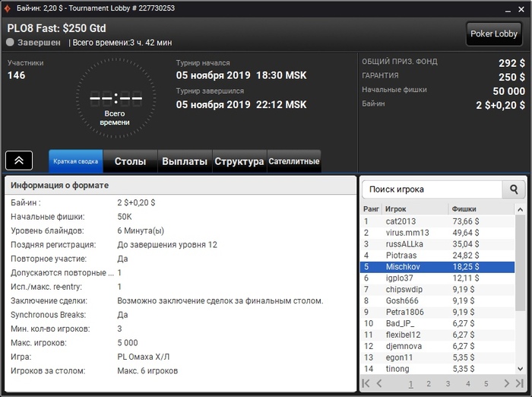Select player chipswdip row

(437, 289)
